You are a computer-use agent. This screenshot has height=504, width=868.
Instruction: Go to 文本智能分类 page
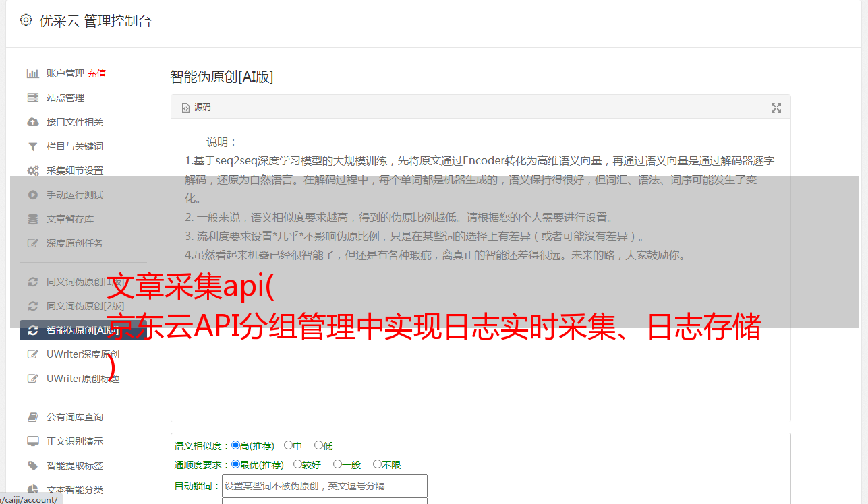(75, 490)
